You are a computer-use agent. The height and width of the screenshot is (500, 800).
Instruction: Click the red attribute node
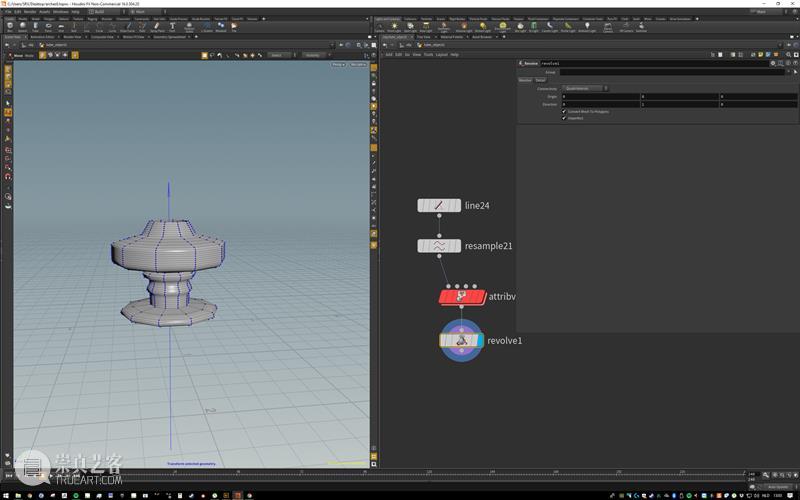click(x=461, y=297)
